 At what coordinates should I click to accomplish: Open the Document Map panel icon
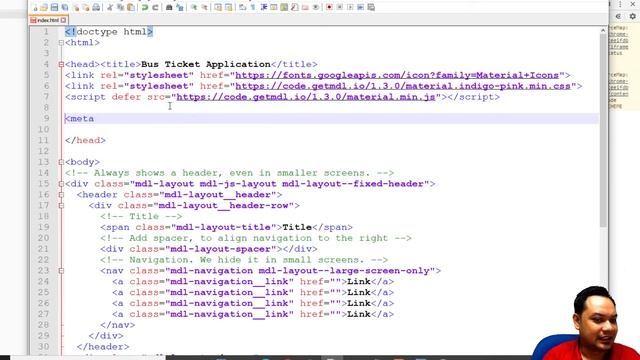[x=284, y=7]
